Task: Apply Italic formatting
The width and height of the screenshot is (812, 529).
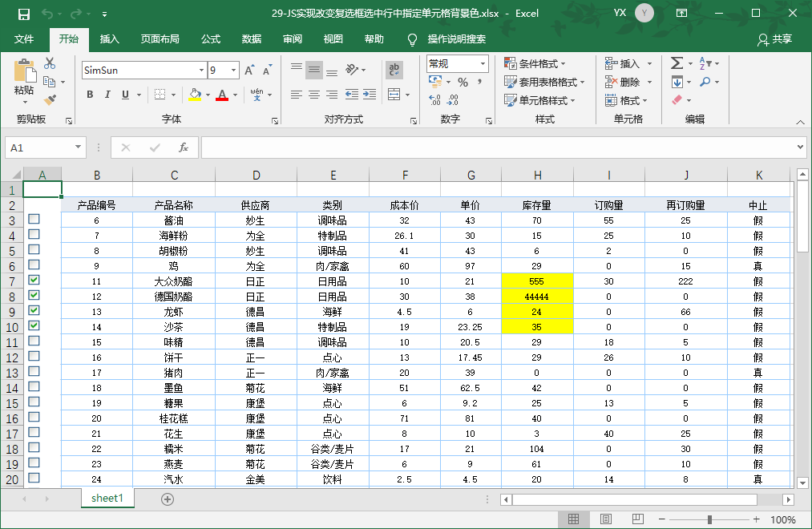Action: tap(107, 95)
